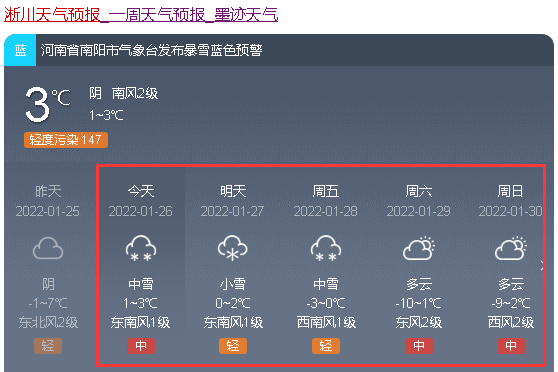This screenshot has width=558, height=372.
Task: Click 周五 temperature -3~0℃
Action: (x=326, y=303)
